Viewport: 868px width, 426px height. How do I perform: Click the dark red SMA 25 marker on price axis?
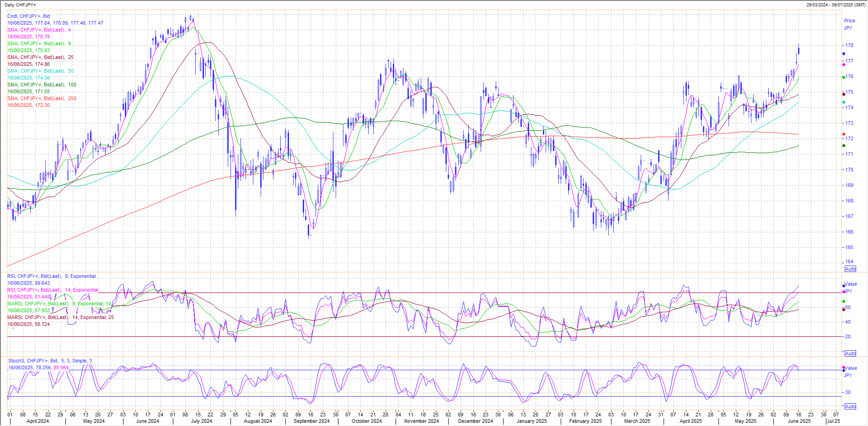point(844,94)
